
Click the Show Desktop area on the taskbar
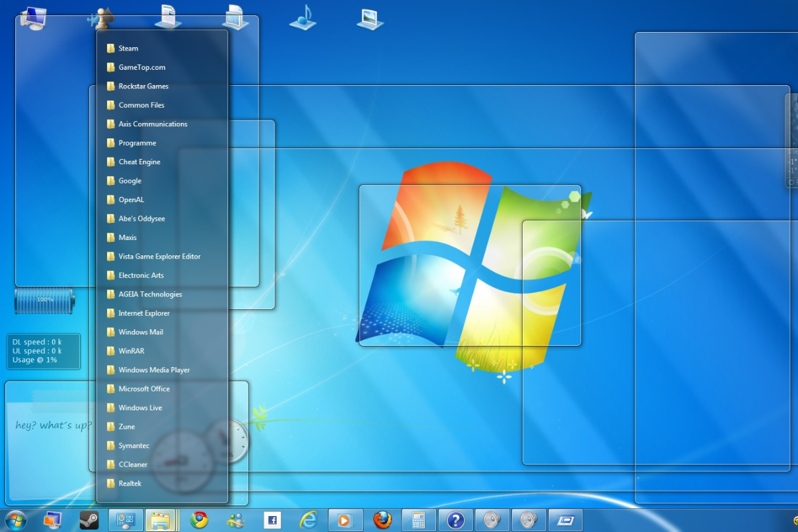click(795, 519)
